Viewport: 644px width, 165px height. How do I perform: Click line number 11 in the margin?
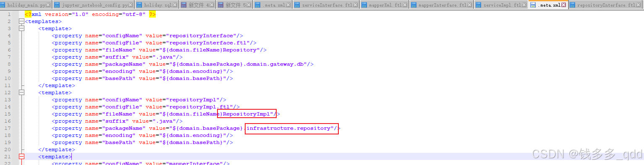pos(8,85)
